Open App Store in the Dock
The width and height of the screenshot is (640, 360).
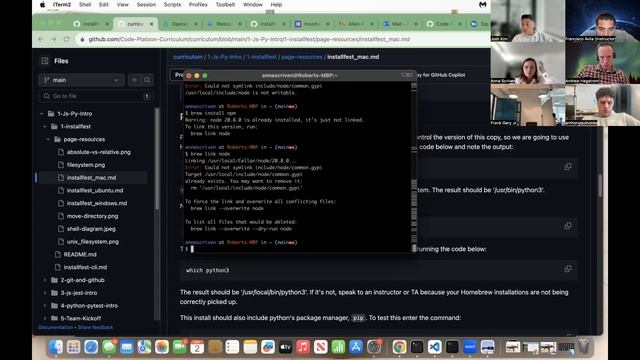[x=356, y=347]
